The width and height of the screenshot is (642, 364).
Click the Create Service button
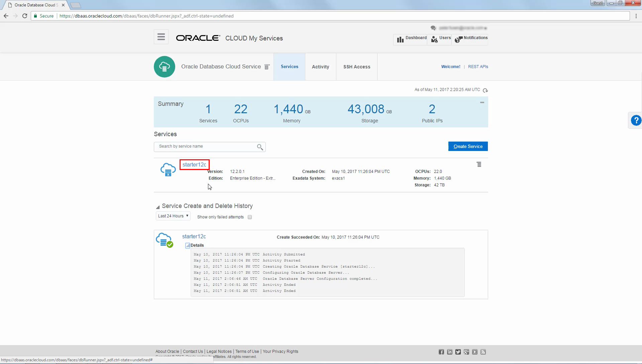(x=468, y=146)
